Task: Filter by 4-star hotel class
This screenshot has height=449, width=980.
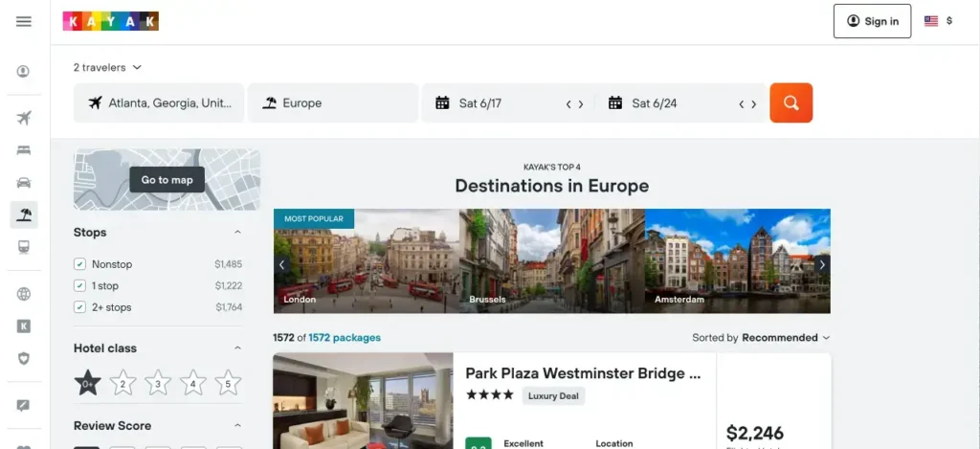Action: coord(193,383)
